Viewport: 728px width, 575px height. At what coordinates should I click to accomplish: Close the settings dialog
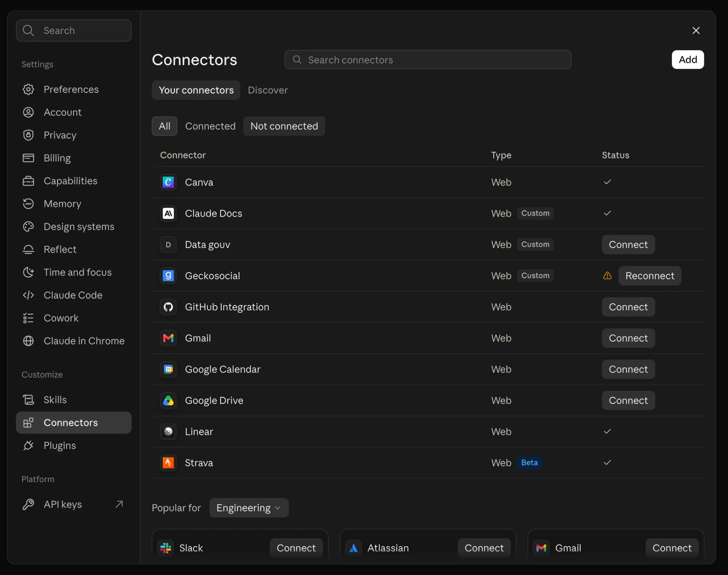point(696,31)
